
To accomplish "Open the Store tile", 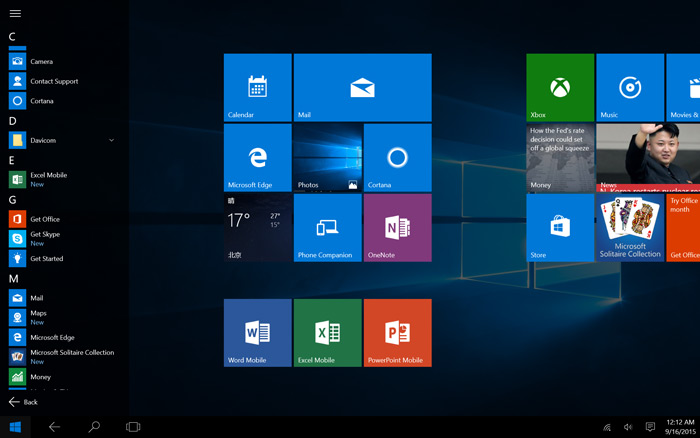I will tap(560, 227).
